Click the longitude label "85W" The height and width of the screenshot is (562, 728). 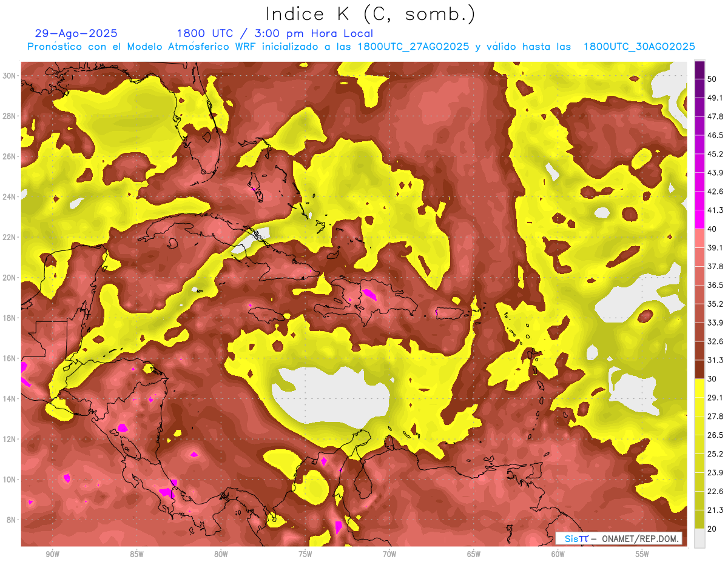[136, 555]
